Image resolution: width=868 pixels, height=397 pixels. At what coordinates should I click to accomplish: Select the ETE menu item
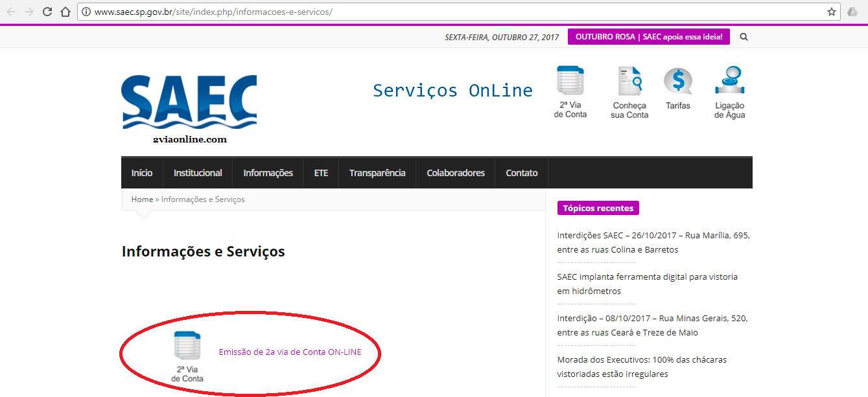(x=320, y=172)
